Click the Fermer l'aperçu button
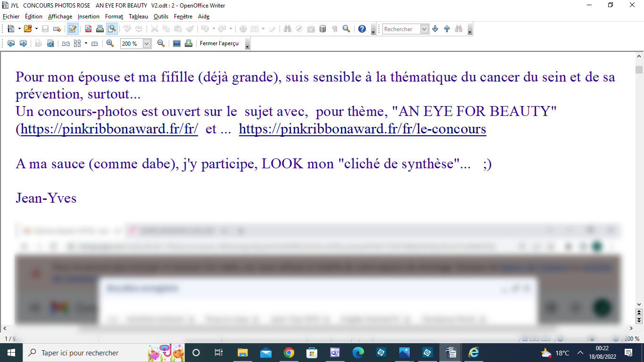 (x=219, y=43)
